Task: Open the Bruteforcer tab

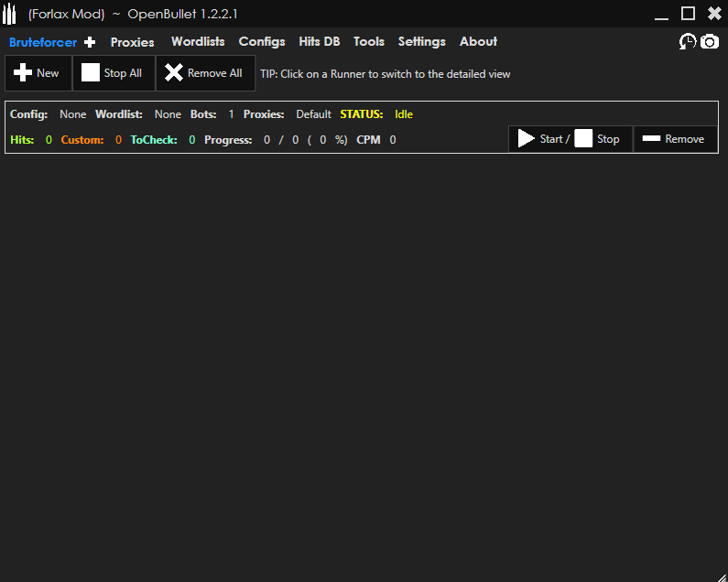Action: [43, 42]
